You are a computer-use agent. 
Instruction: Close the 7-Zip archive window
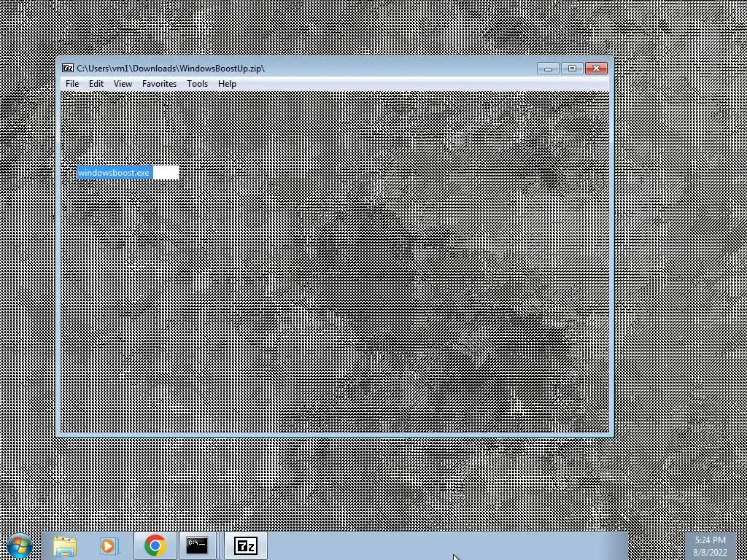coord(596,69)
